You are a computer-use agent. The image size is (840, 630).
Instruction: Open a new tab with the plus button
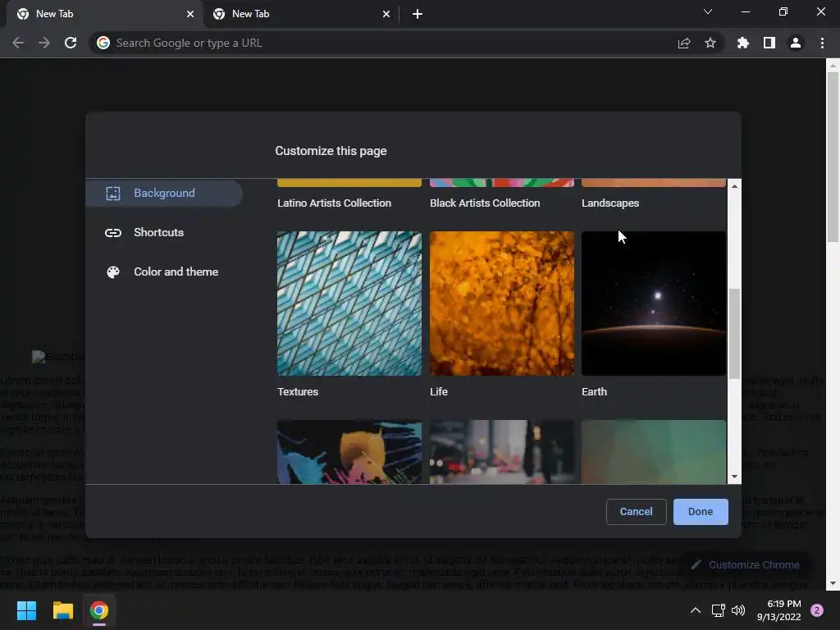click(x=418, y=14)
